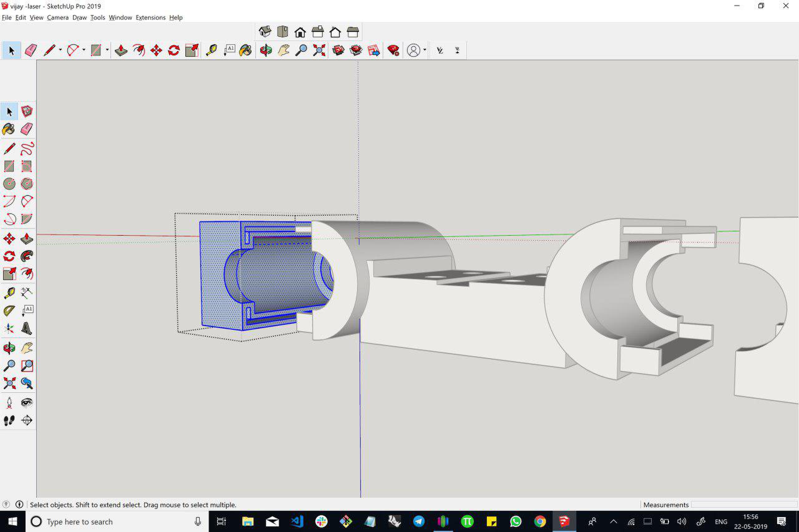Select the Push/Pull tool in top toolbar
This screenshot has width=799, height=532.
[121, 51]
